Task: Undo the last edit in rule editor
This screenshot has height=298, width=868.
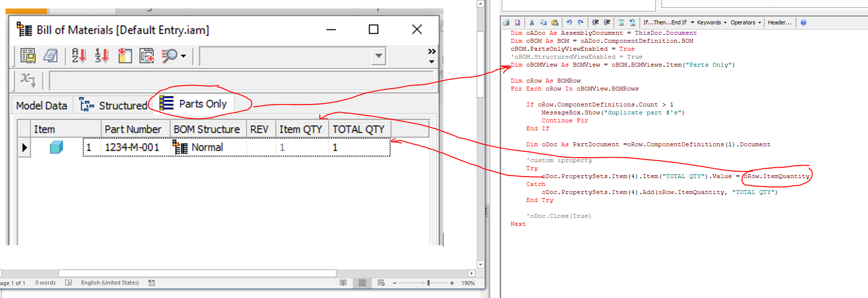Action: pos(569,22)
